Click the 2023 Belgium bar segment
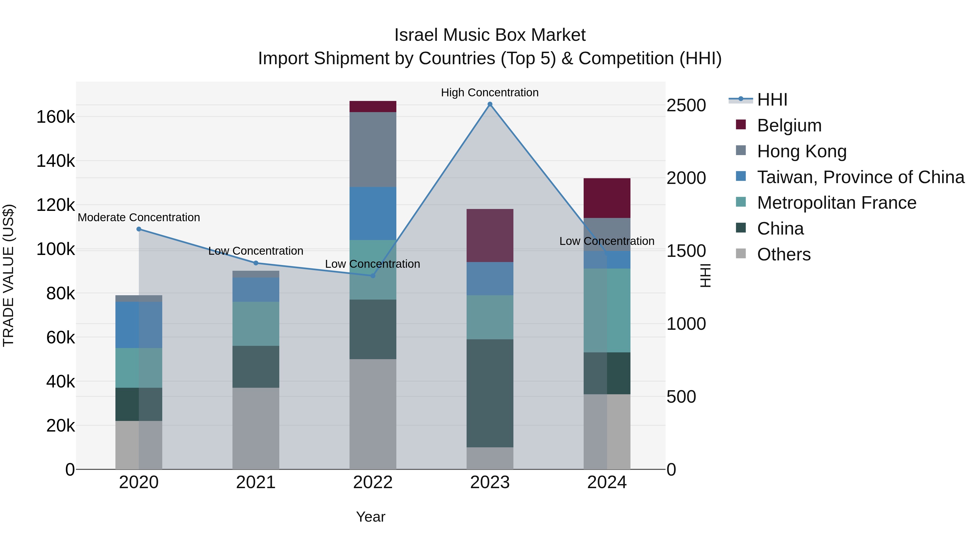 pyautogui.click(x=490, y=235)
